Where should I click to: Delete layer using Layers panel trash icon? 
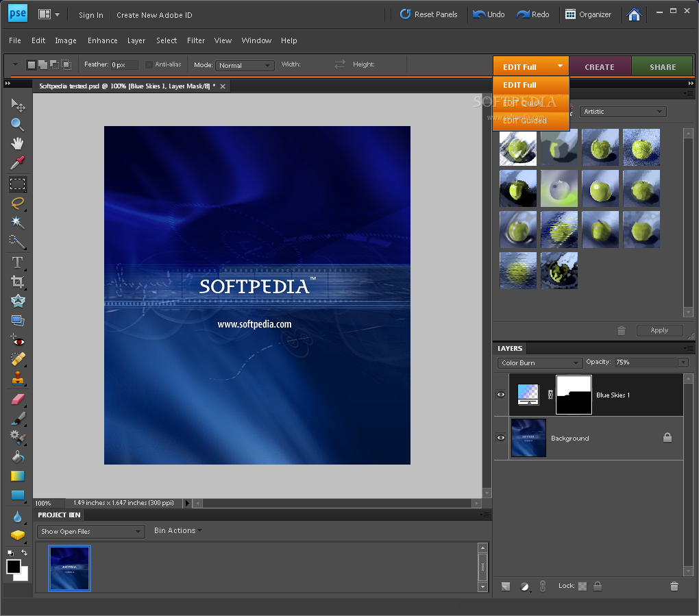coord(674,586)
